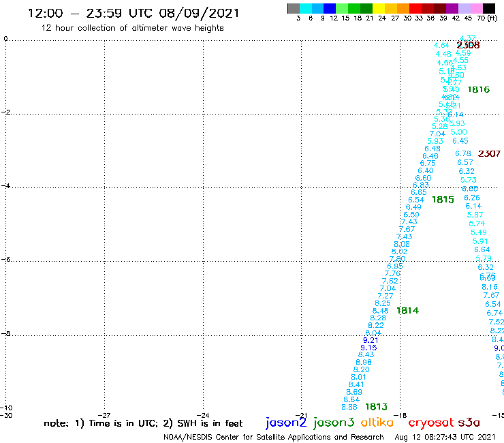Click the wave height value '6.57'
504x443 pixels.
(x=465, y=162)
